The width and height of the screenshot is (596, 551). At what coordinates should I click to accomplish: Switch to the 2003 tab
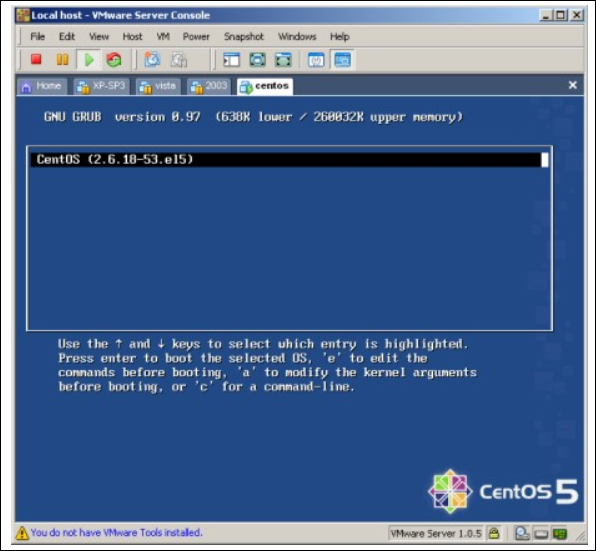(x=209, y=86)
